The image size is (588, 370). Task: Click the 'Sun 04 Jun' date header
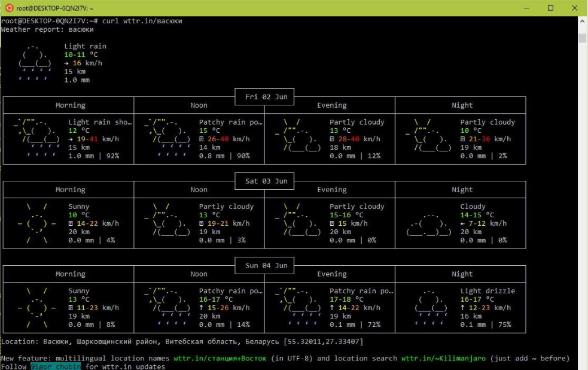tap(266, 266)
